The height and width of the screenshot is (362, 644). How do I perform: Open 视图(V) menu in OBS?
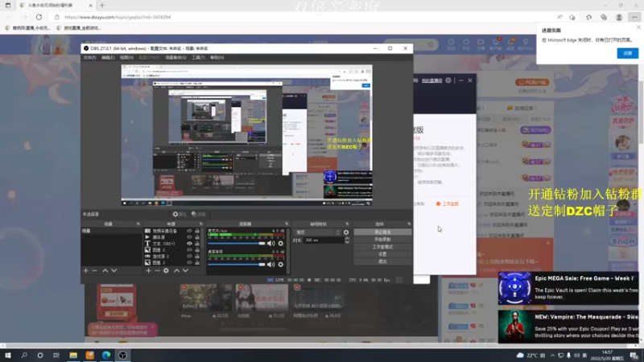click(126, 58)
